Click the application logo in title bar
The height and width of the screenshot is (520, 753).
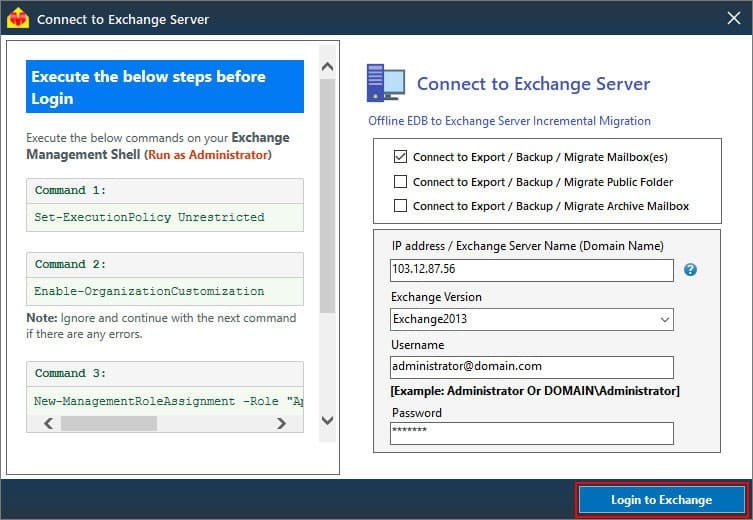(18, 18)
